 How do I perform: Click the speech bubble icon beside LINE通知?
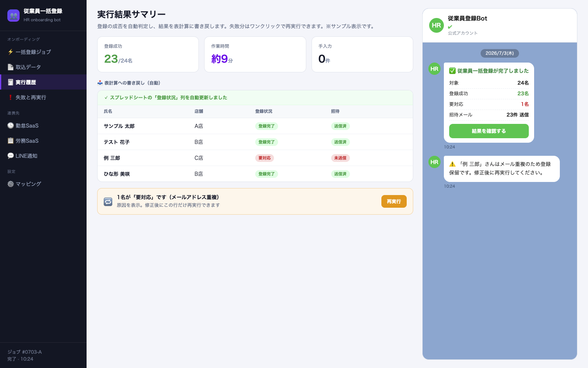(11, 156)
